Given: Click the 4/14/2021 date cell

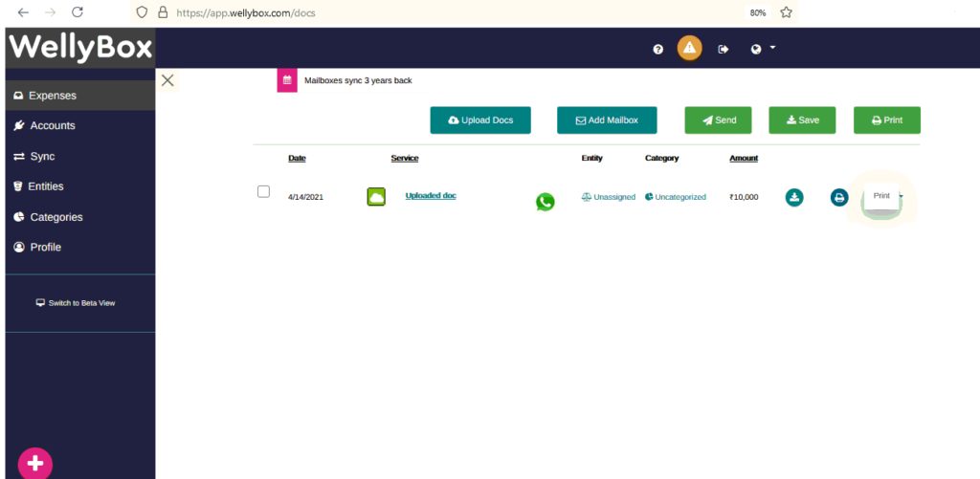Looking at the screenshot, I should [x=305, y=197].
